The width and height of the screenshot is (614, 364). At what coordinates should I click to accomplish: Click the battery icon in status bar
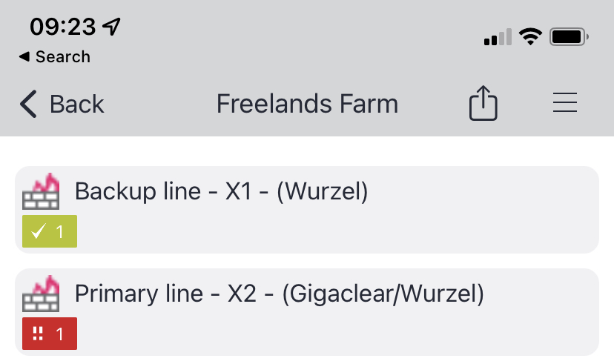point(570,36)
